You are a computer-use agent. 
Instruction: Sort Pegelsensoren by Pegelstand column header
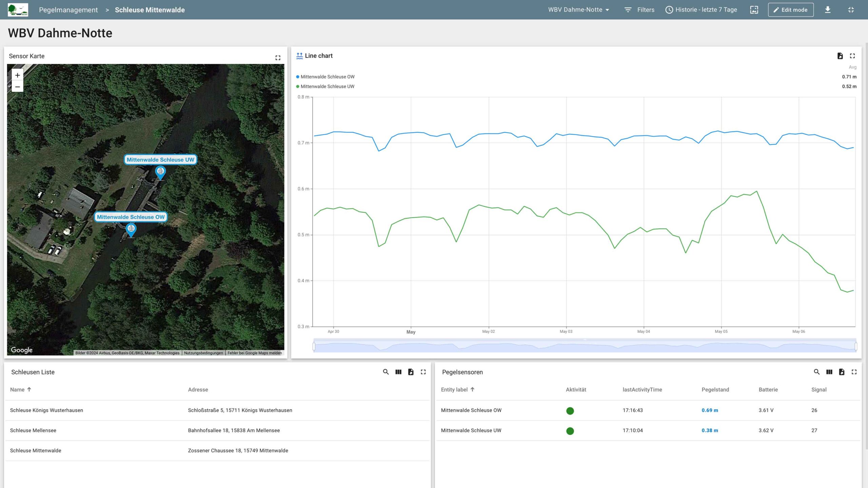715,390
